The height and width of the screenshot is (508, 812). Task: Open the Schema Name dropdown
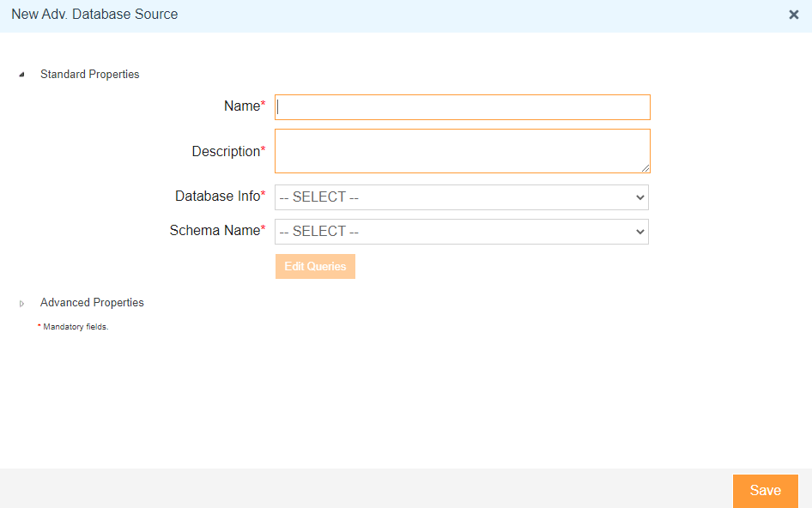462,232
